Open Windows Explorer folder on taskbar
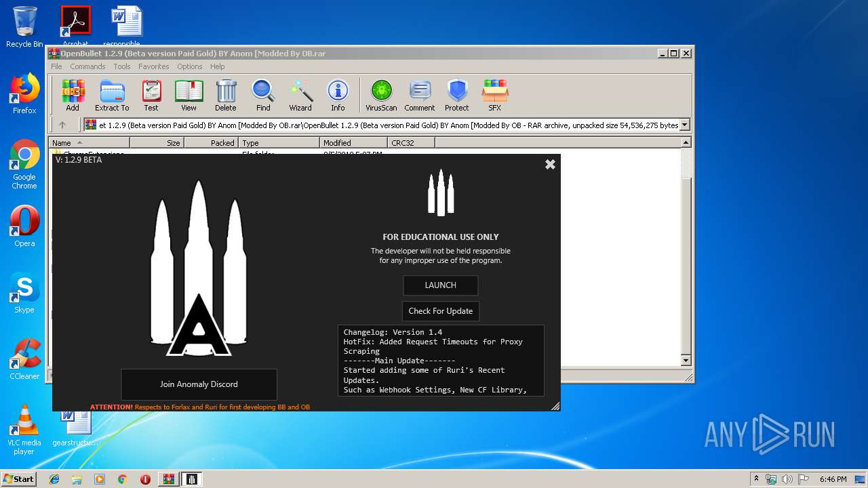The image size is (868, 488). click(x=77, y=479)
